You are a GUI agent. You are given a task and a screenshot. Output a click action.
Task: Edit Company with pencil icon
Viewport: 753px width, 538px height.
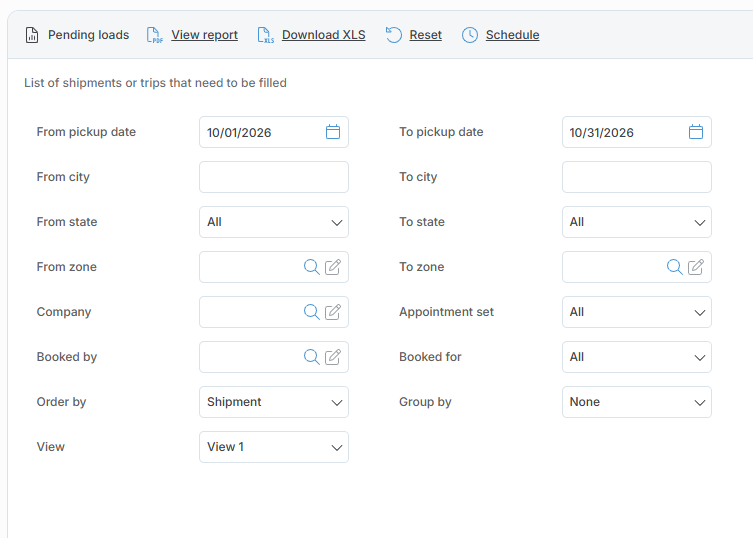click(x=333, y=312)
